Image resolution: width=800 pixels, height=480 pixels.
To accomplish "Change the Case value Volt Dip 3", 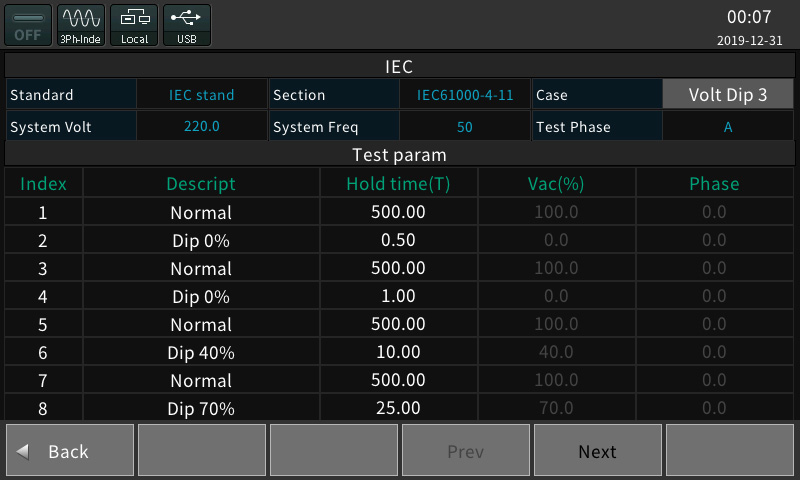I will [728, 94].
